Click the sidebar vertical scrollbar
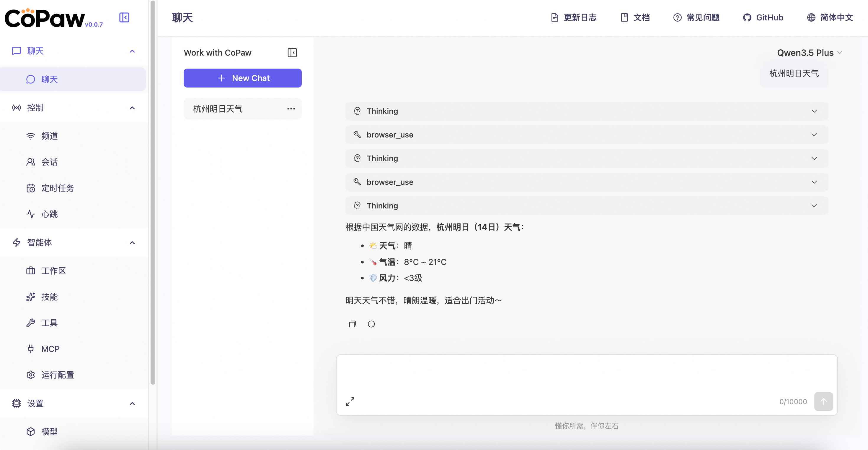This screenshot has height=450, width=868. coord(153,192)
